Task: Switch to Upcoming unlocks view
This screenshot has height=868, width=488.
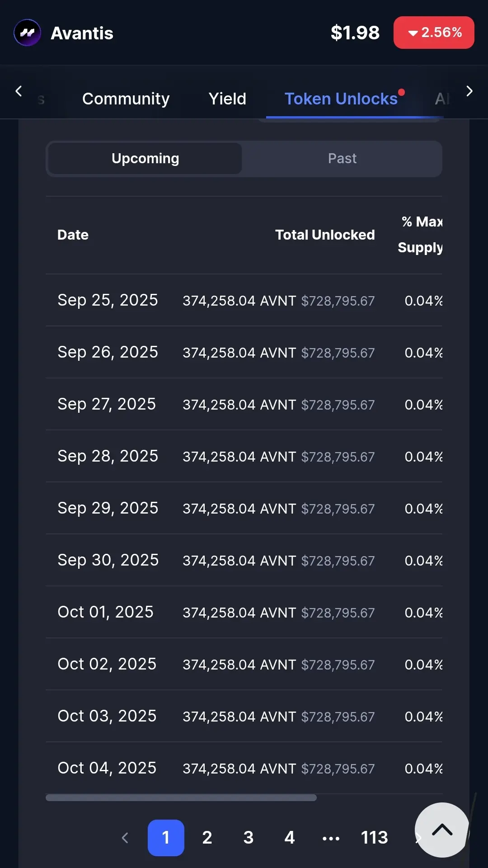Action: (145, 159)
